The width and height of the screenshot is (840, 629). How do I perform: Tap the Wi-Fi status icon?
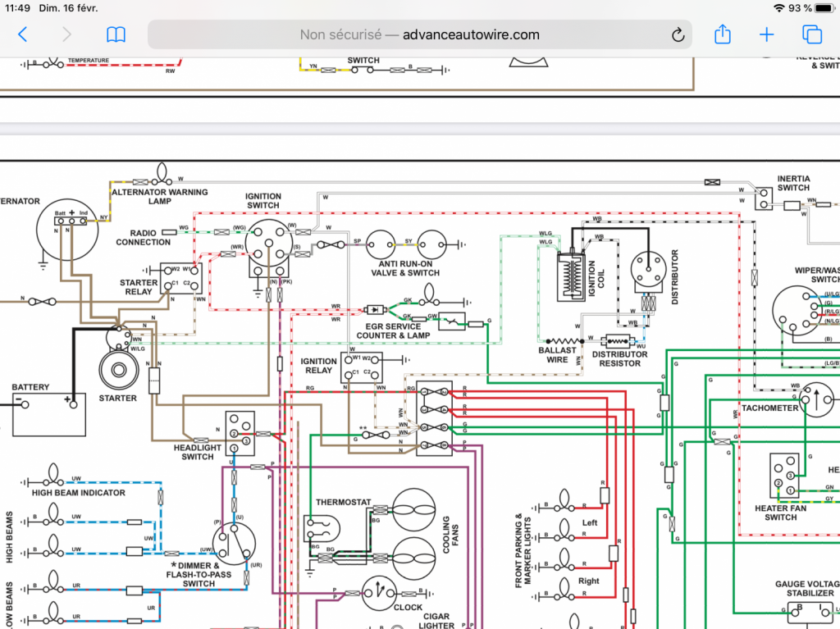(779, 8)
